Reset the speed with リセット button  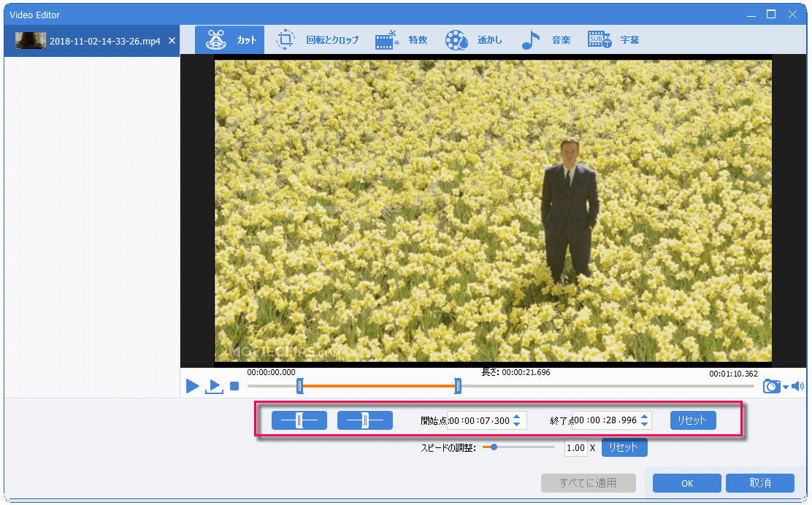coord(624,447)
